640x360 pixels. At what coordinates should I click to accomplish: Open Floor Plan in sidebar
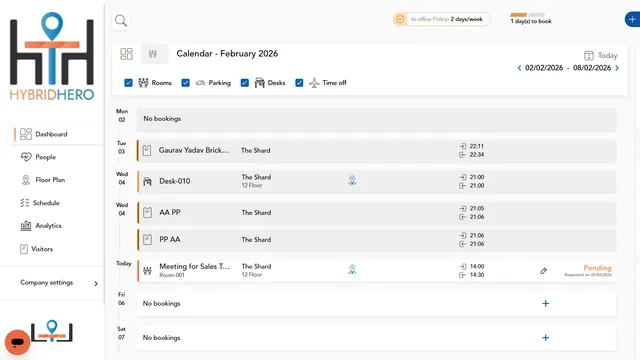coord(50,180)
